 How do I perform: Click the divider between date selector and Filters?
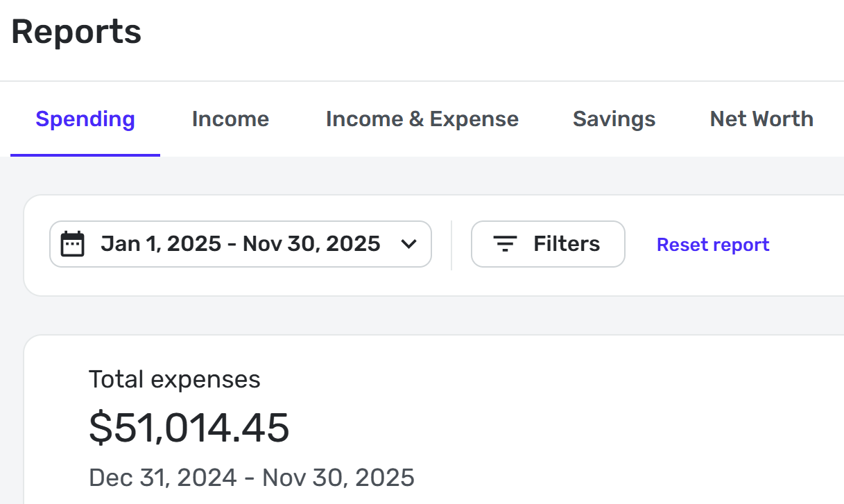point(451,245)
